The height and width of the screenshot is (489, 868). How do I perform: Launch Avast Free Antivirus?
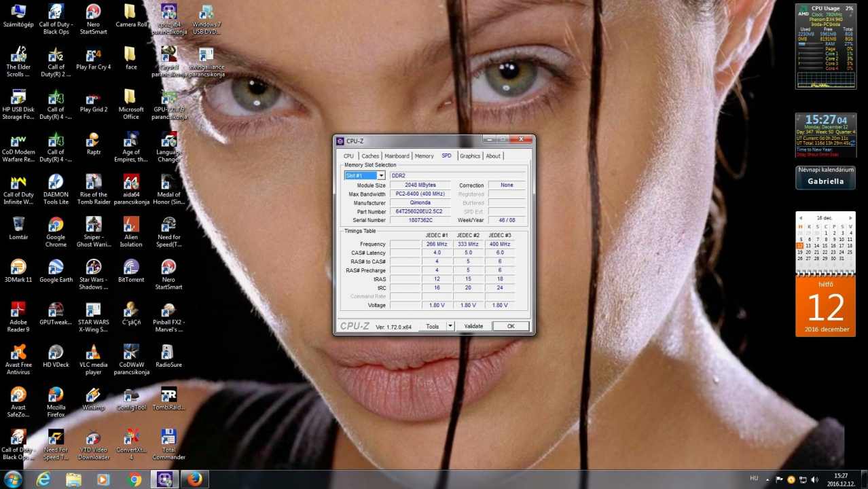tap(18, 360)
